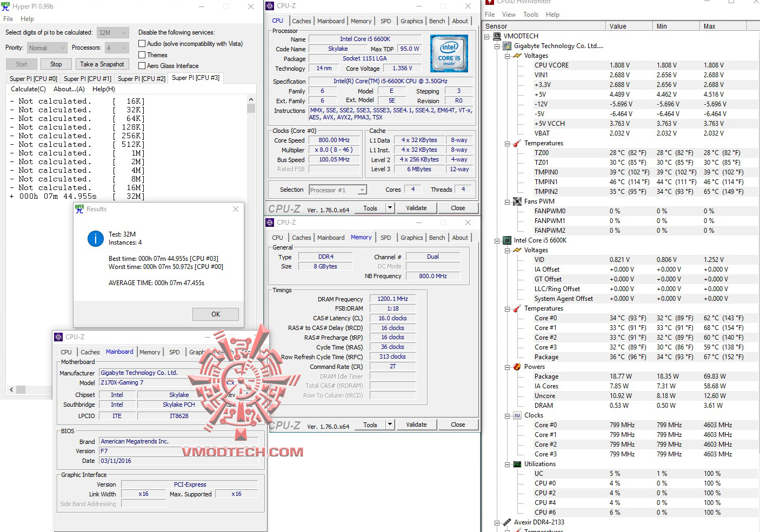
Task: Click the CPU-Z app icon in top CPU window
Action: click(x=270, y=6)
